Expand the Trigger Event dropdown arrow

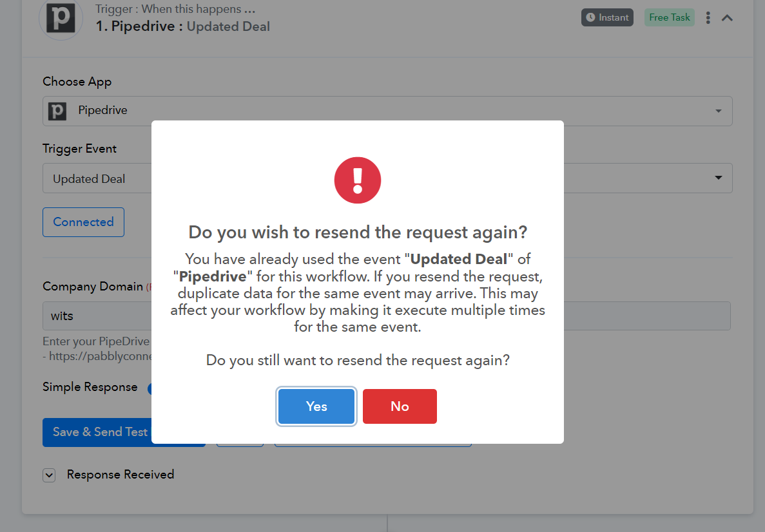click(718, 178)
